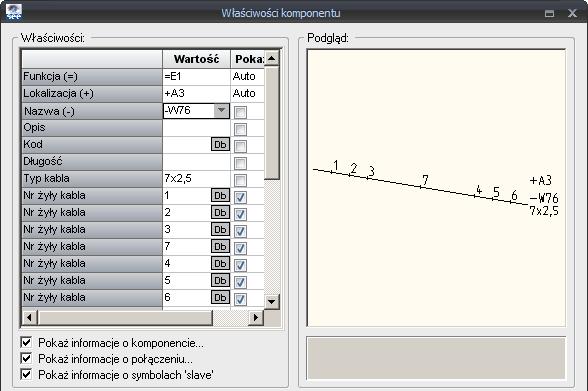Viewport: 588px width, 391px height.
Task: Click the vertical scrollbar down arrow
Action: (x=272, y=301)
